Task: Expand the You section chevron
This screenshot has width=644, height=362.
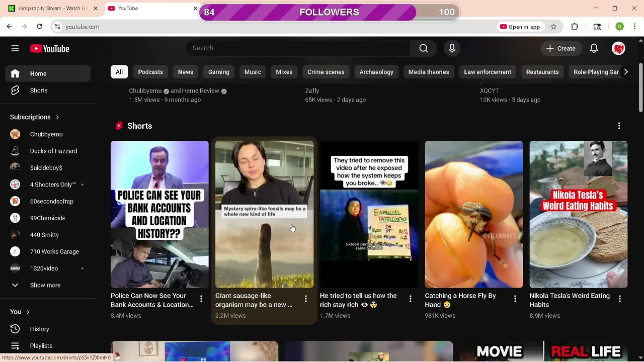Action: point(28,312)
